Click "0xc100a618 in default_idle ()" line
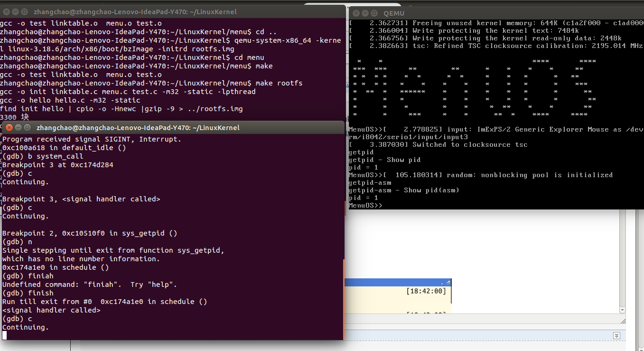 (x=64, y=148)
